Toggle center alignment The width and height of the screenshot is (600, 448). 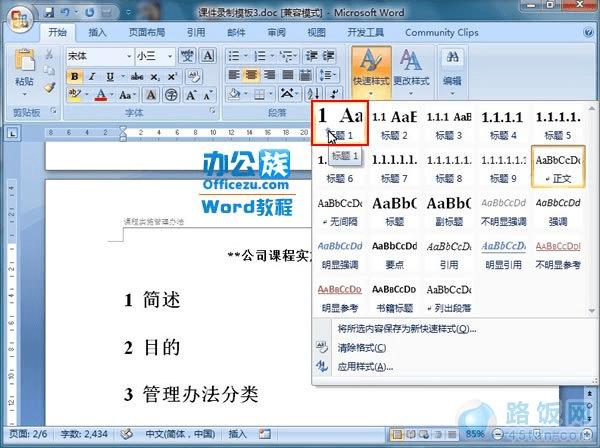pyautogui.click(x=251, y=75)
